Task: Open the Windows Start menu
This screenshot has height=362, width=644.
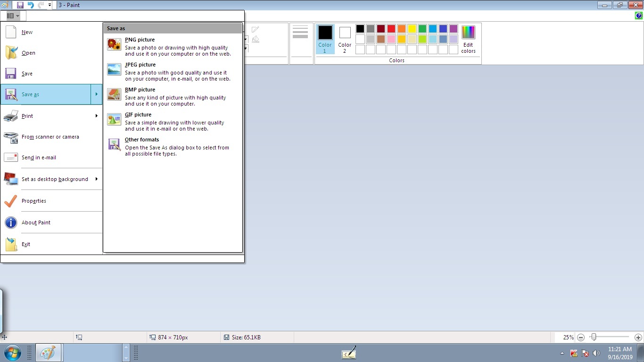Action: coord(12,353)
